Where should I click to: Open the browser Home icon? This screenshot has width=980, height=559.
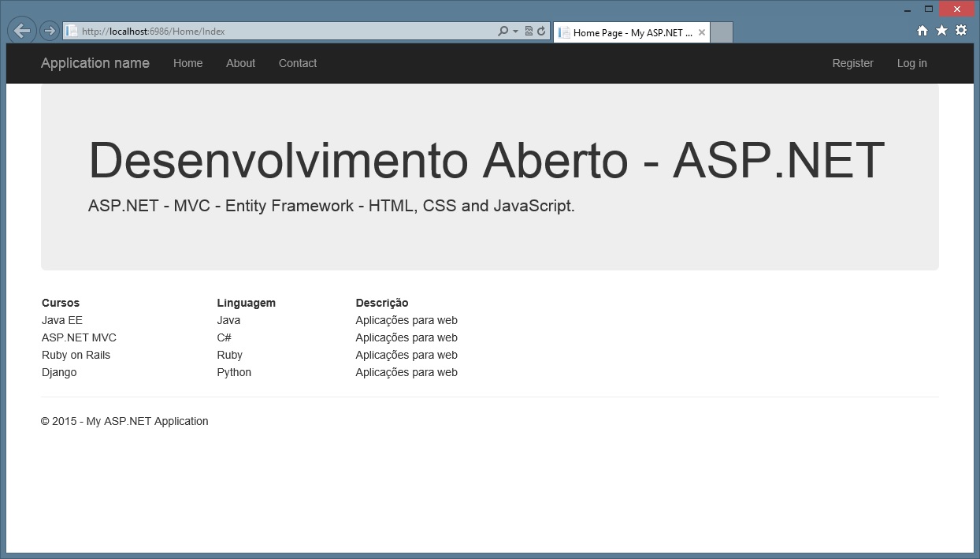click(x=922, y=31)
